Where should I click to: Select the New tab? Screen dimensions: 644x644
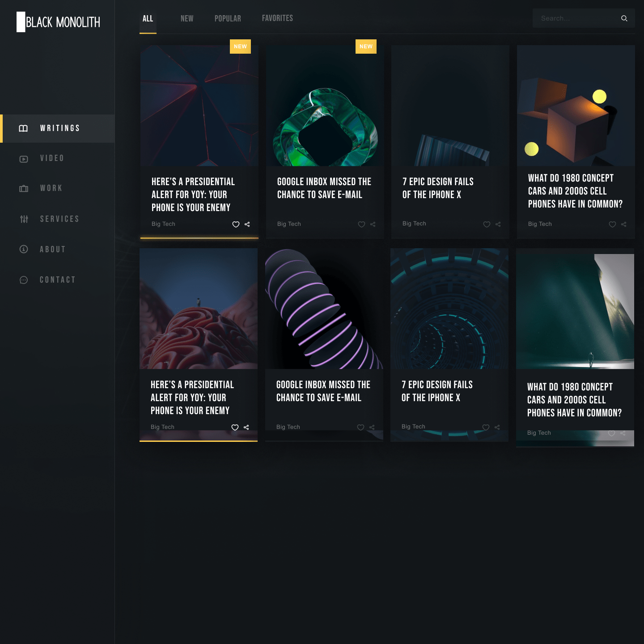(x=187, y=19)
